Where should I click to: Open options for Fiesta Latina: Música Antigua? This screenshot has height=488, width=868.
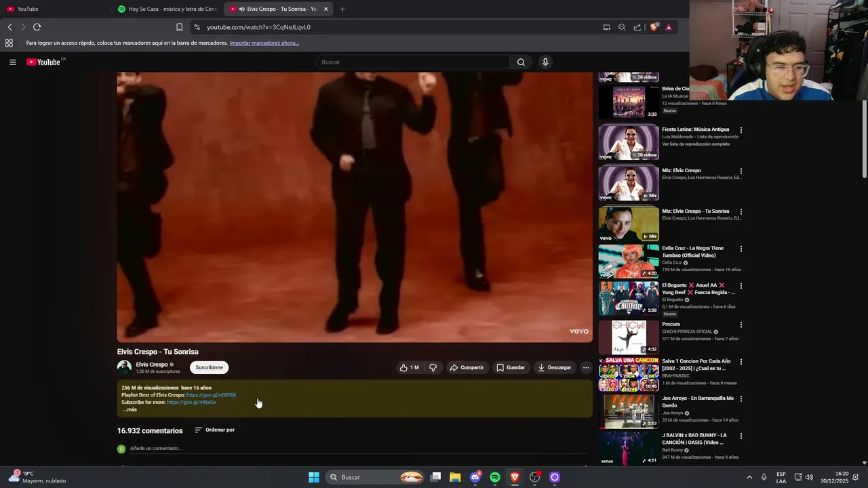741,130
